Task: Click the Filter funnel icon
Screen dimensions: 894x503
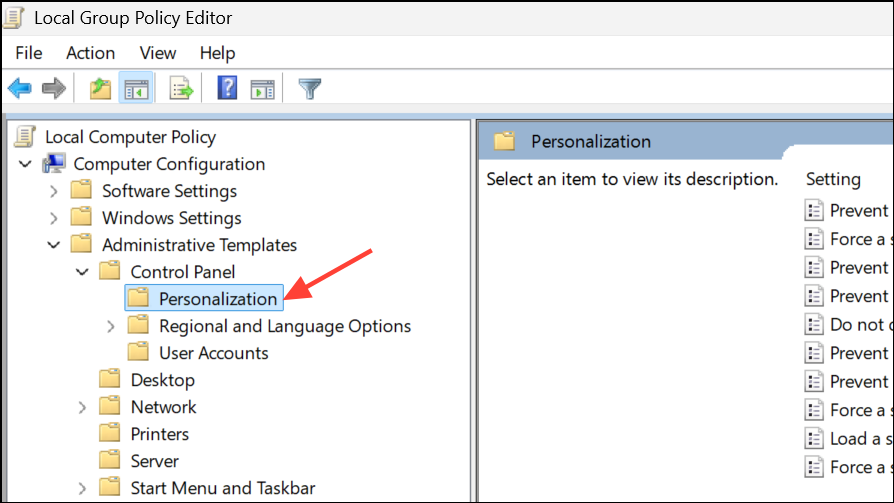Action: (x=310, y=88)
